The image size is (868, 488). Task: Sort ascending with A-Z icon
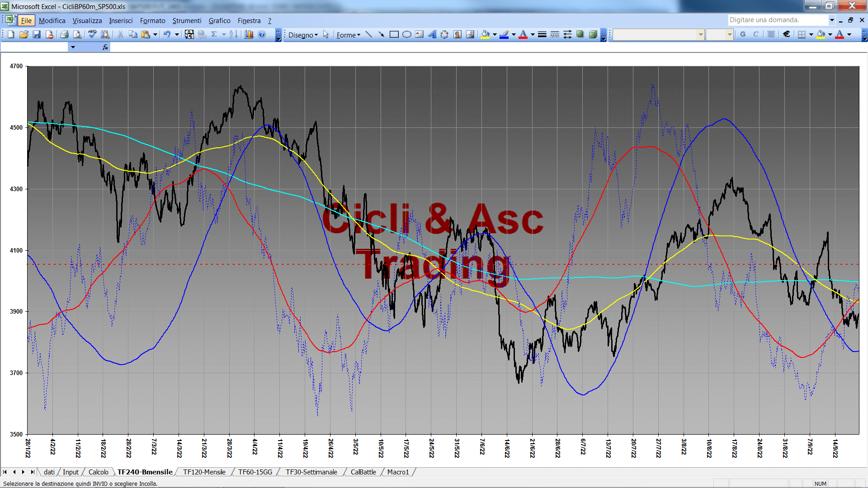click(x=233, y=34)
